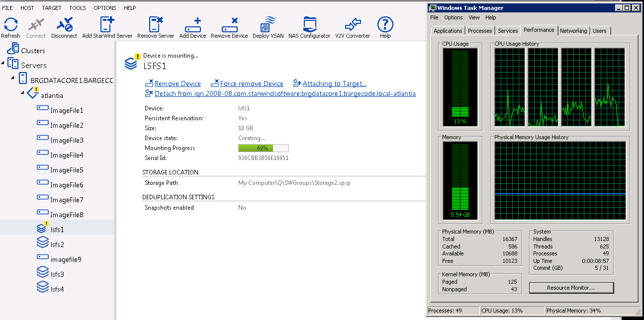Open the HELP menu in StarWind
Screen dimensions: 644x320
[130, 8]
